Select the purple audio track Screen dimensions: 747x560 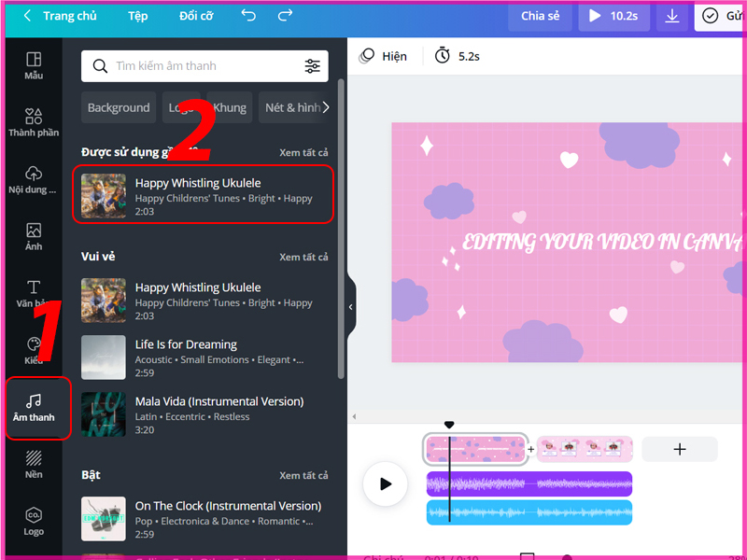click(529, 483)
